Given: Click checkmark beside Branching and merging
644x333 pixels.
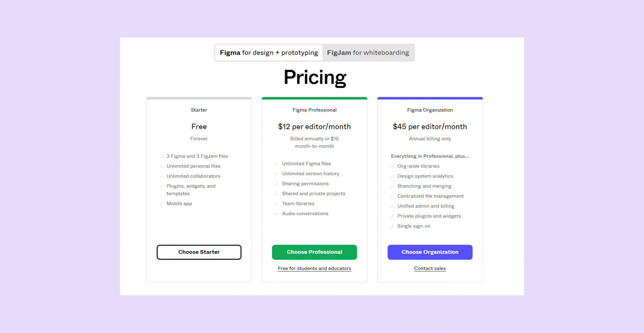Looking at the screenshot, I should (392, 186).
